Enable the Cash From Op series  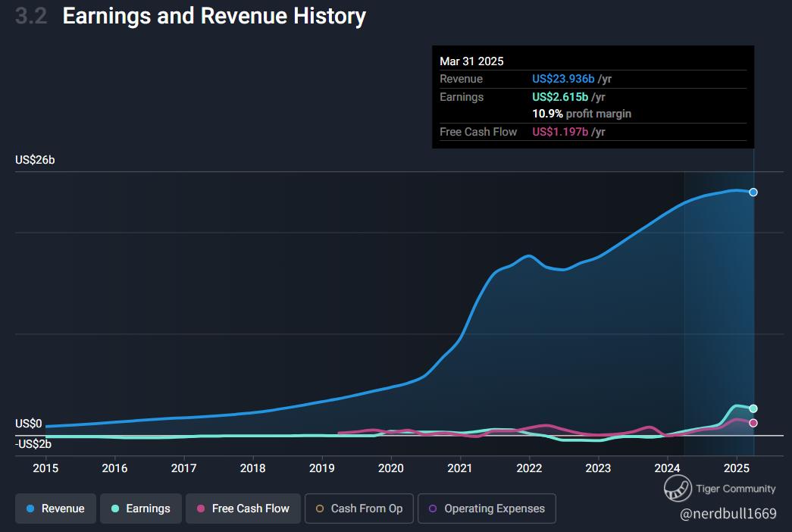click(358, 509)
